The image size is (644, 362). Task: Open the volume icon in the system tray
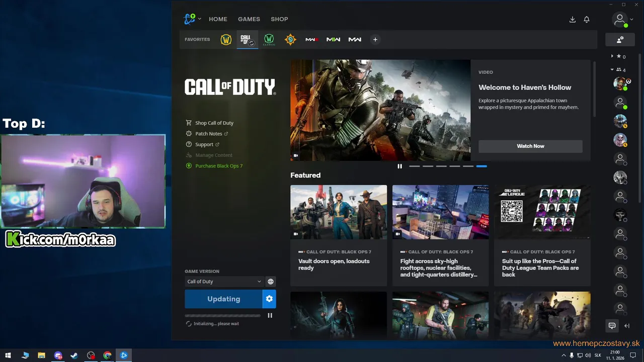588,355
